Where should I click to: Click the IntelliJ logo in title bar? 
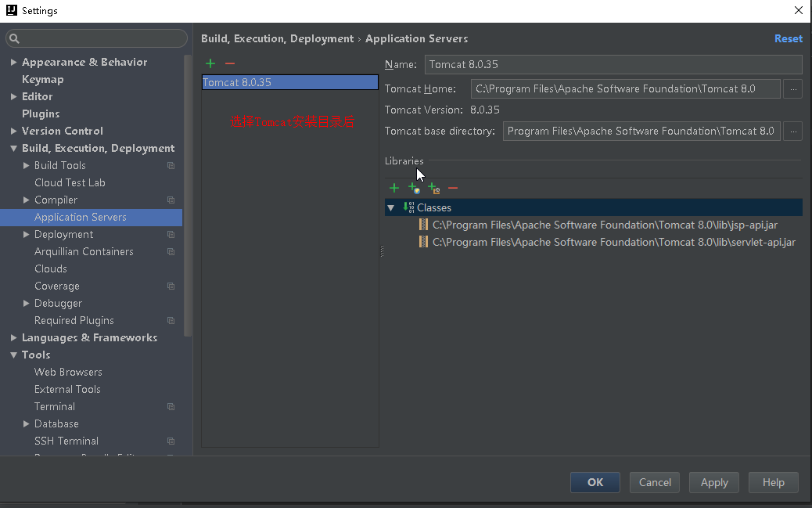pos(12,10)
